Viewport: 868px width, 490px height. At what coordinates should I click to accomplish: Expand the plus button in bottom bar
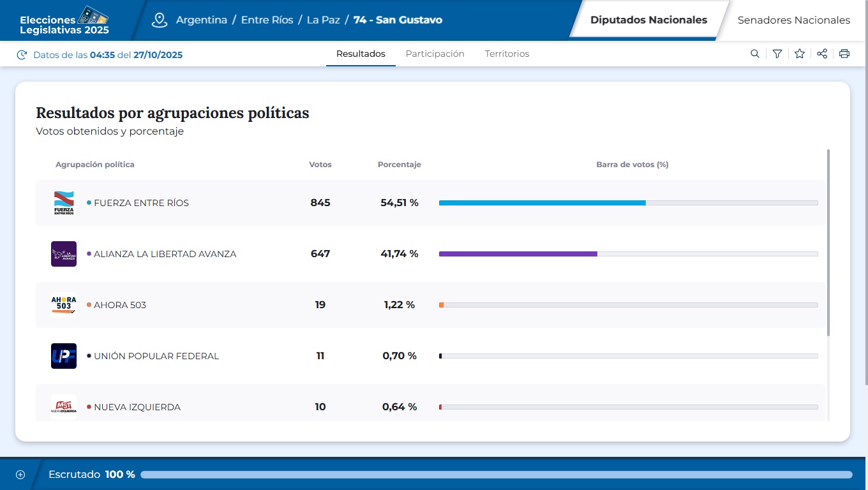20,474
